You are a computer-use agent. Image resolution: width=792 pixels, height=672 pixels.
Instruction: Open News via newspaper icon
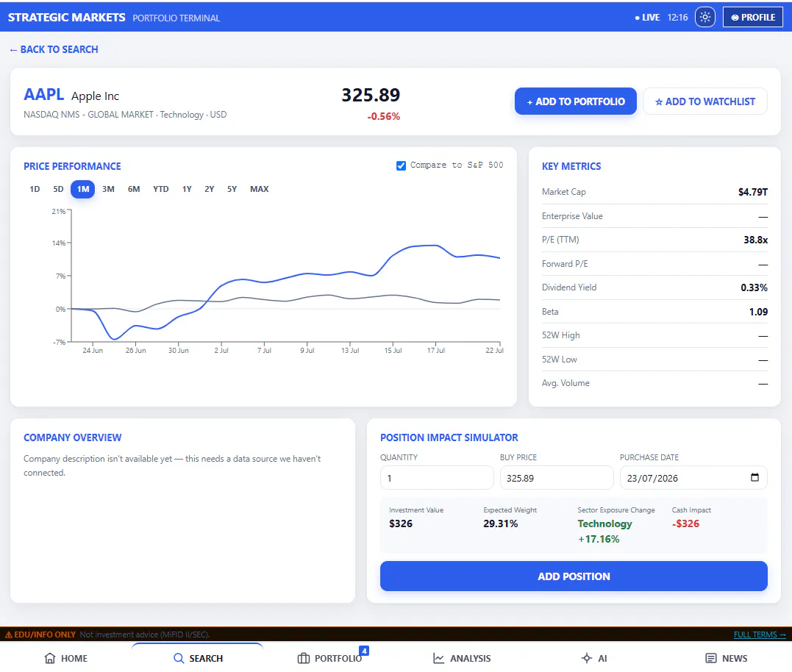[x=710, y=658]
